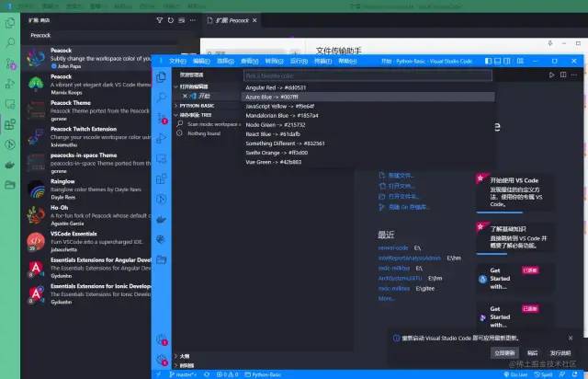Screen dimensions: 588x379
Task: Open 查看 menu in front window
Action: pyautogui.click(x=249, y=61)
